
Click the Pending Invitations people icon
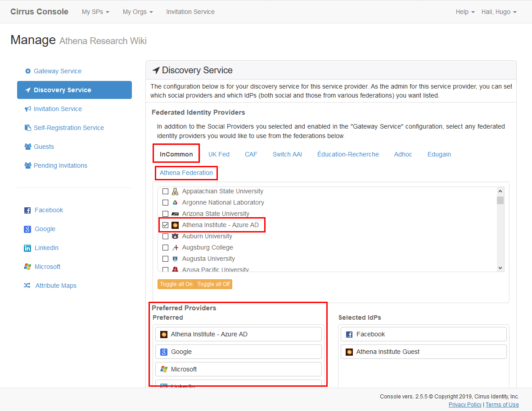[x=28, y=165]
